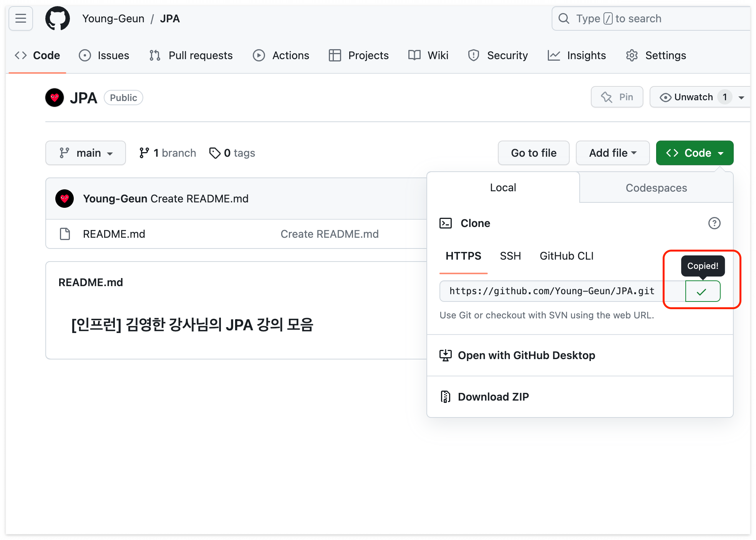Screen dimensions: 756x540
Task: Click the README.md file icon
Action: click(65, 234)
